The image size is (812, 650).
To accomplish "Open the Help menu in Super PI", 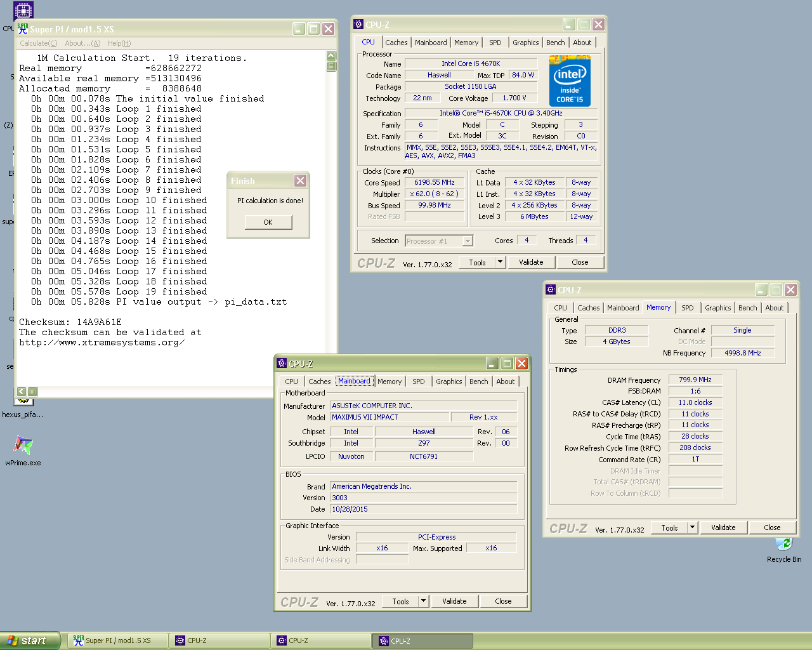I will click(x=119, y=43).
